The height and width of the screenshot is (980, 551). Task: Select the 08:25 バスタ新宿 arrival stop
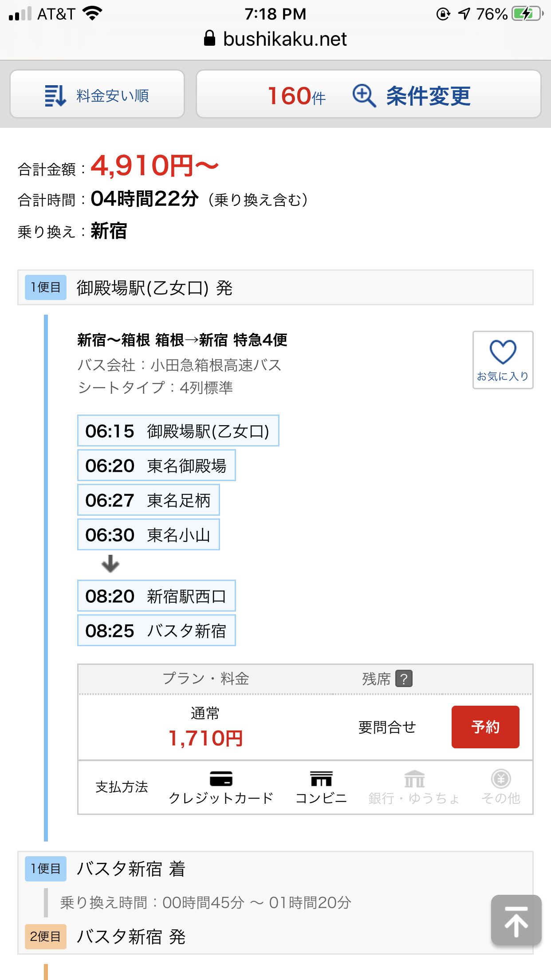pos(156,630)
